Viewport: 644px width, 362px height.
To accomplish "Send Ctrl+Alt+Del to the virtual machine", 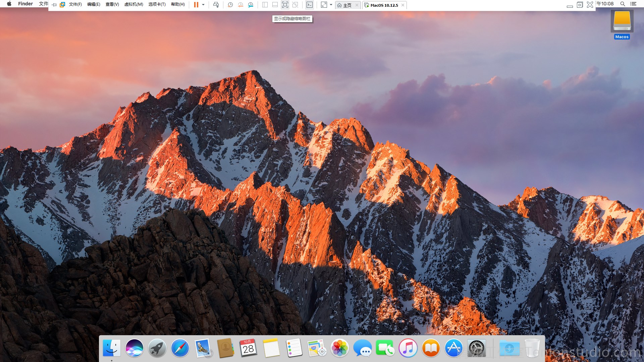I will (x=216, y=5).
